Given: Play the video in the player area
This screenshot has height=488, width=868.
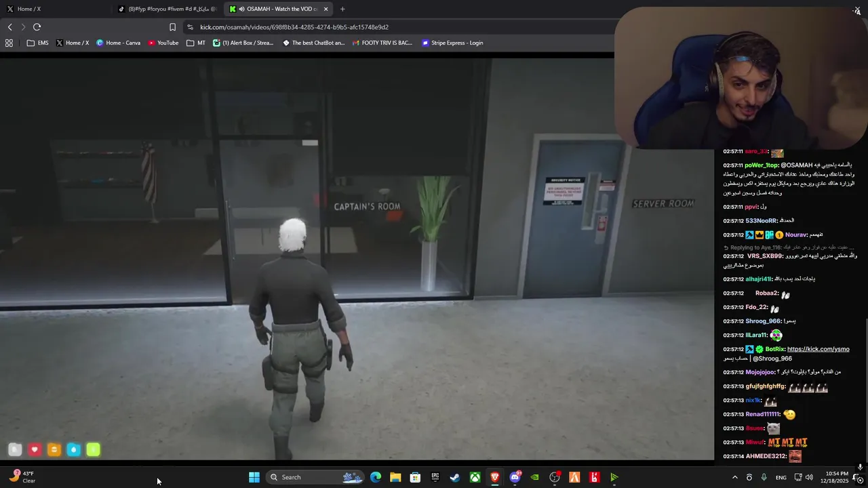Looking at the screenshot, I should click(357, 259).
